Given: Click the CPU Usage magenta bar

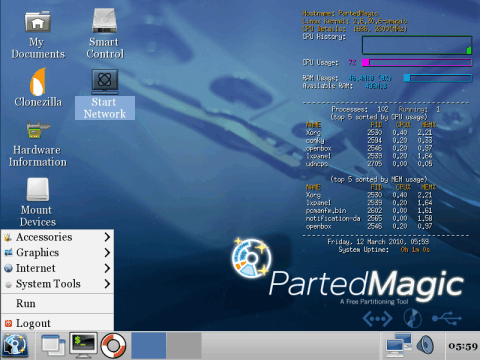Looking at the screenshot, I should (x=417, y=62).
